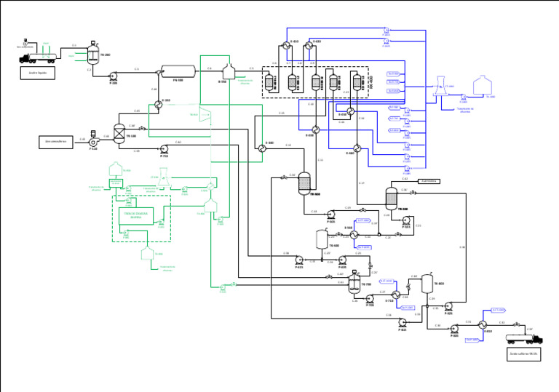
Task: Click the sulfuric acid product tanker truck
Action: [x=524, y=339]
